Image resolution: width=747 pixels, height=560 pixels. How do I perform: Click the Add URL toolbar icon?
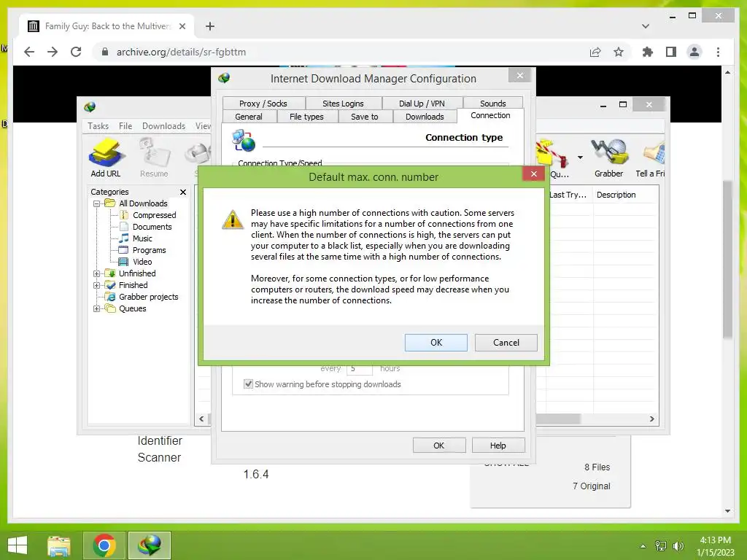point(106,158)
